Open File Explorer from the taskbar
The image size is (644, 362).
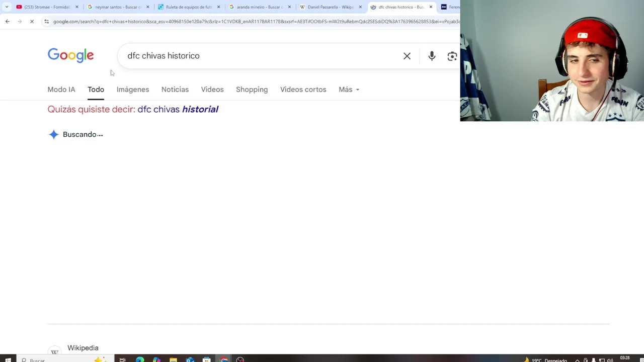click(x=173, y=359)
